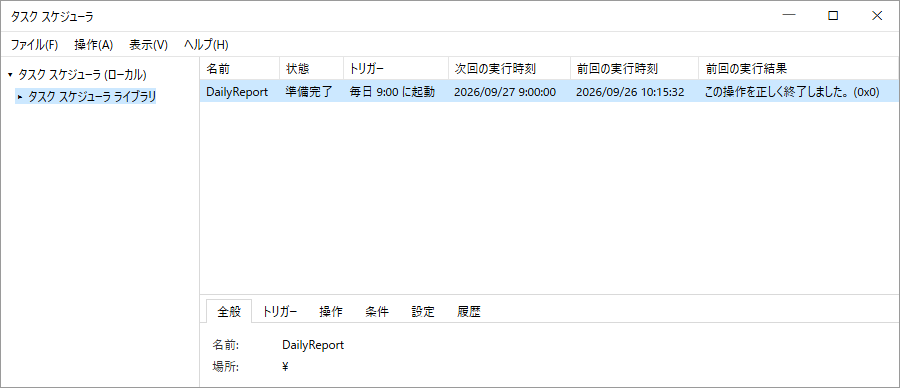The height and width of the screenshot is (388, 900).
Task: Sort by the トリガー column header
Action: [396, 68]
